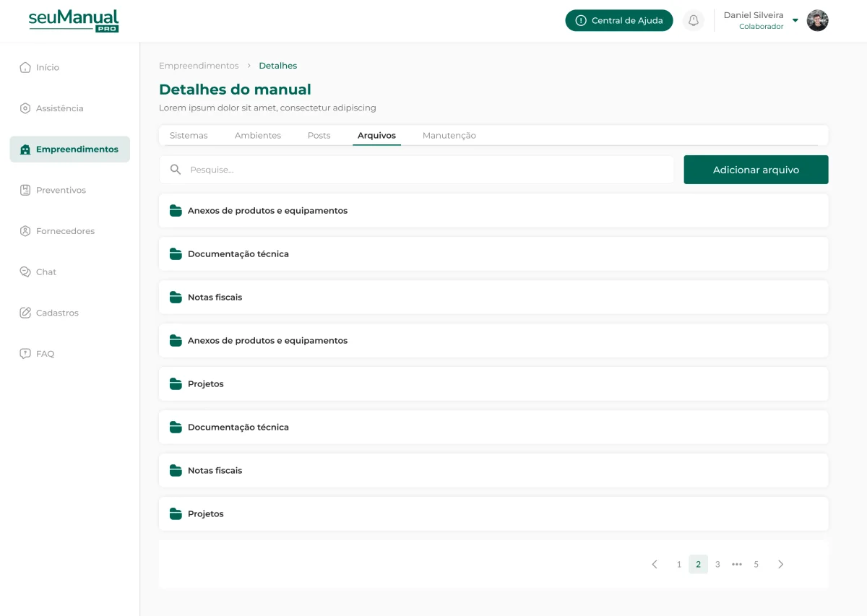
Task: Click the FAQ question icon
Action: (25, 354)
